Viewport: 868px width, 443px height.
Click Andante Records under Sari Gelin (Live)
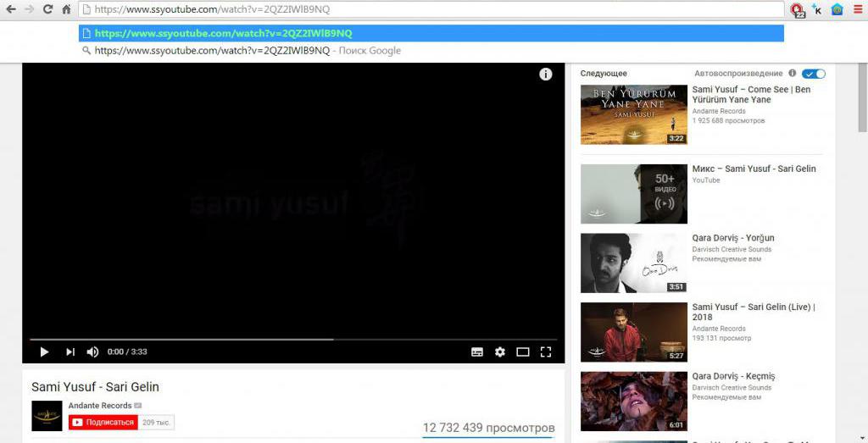(x=719, y=329)
